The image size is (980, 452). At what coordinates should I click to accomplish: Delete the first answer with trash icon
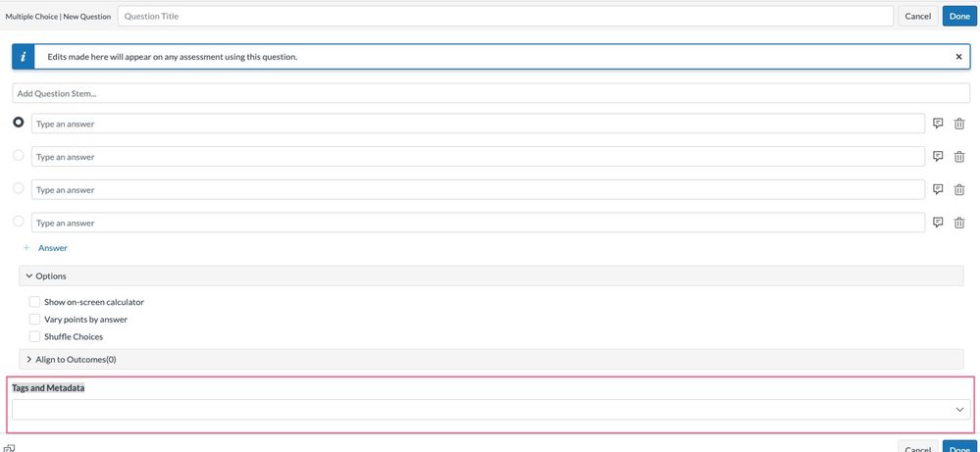[959, 124]
